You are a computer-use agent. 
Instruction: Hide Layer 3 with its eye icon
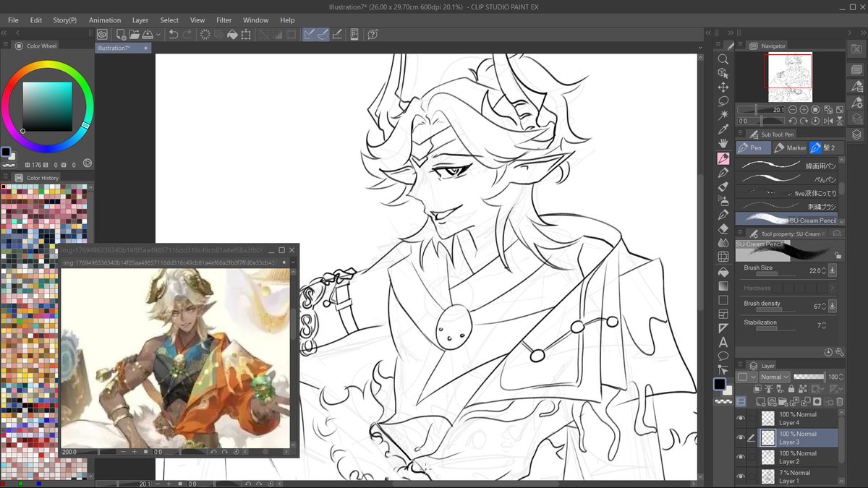[741, 437]
